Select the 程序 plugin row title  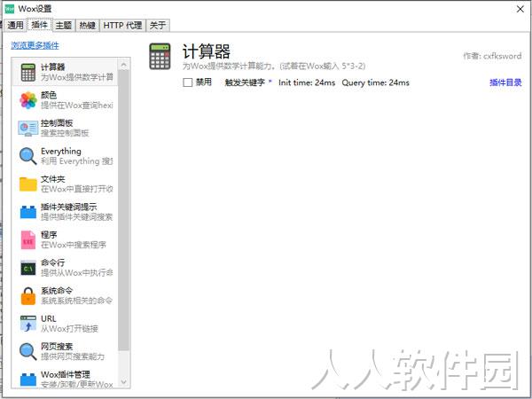(49, 234)
